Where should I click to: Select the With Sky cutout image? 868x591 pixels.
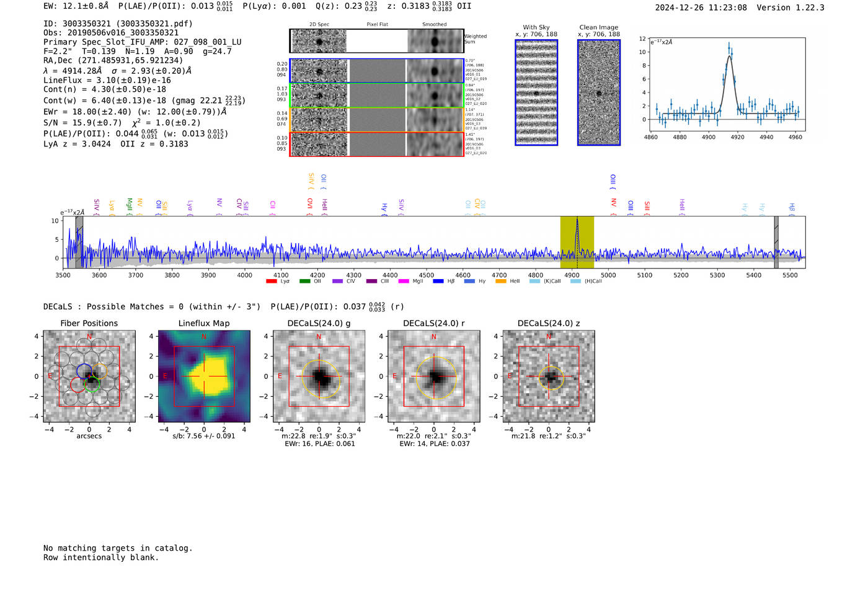pyautogui.click(x=536, y=92)
